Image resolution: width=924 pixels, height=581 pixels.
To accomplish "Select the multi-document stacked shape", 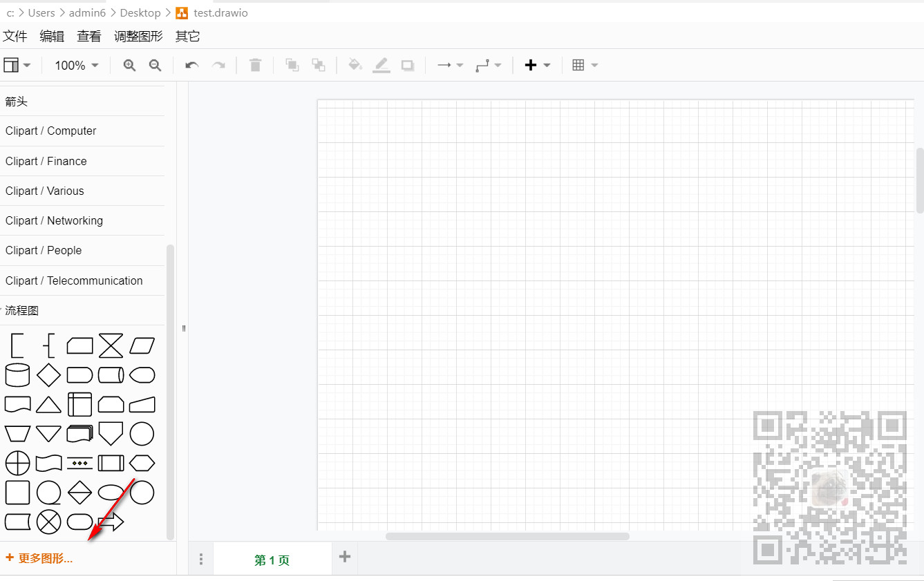I will pyautogui.click(x=79, y=434).
